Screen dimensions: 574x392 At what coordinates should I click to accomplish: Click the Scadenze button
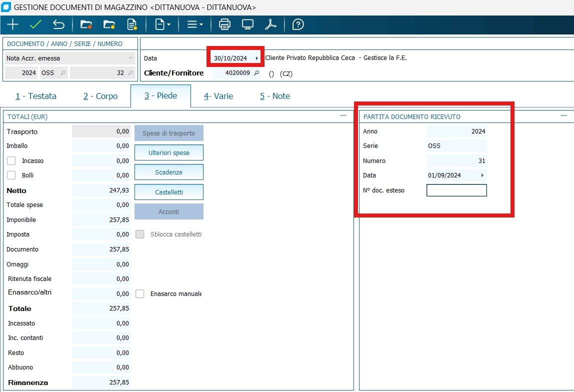tap(168, 172)
